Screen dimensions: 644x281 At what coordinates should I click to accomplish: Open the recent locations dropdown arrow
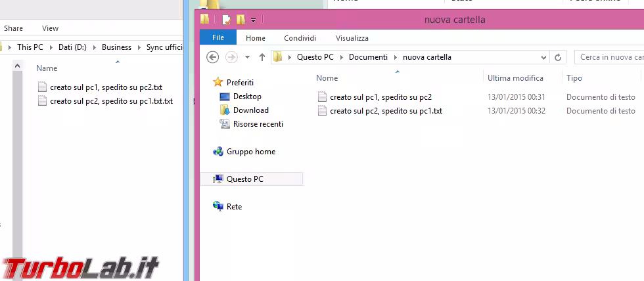[x=247, y=57]
